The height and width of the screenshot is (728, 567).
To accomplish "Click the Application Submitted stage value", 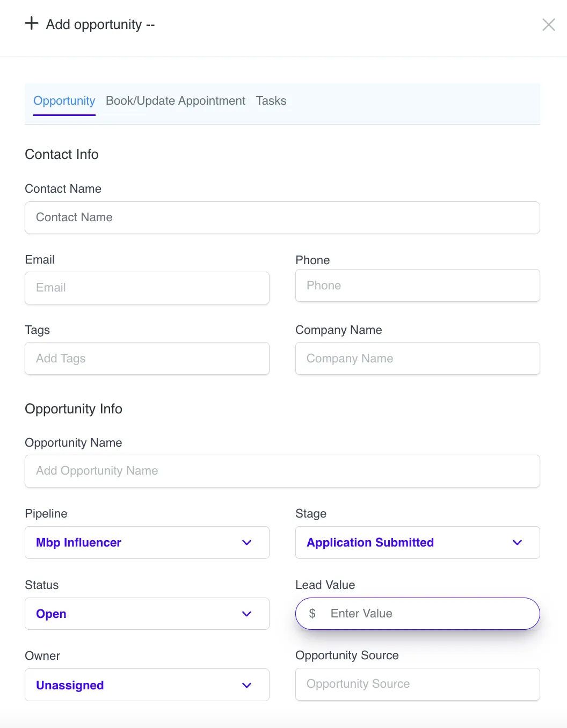I will (370, 543).
